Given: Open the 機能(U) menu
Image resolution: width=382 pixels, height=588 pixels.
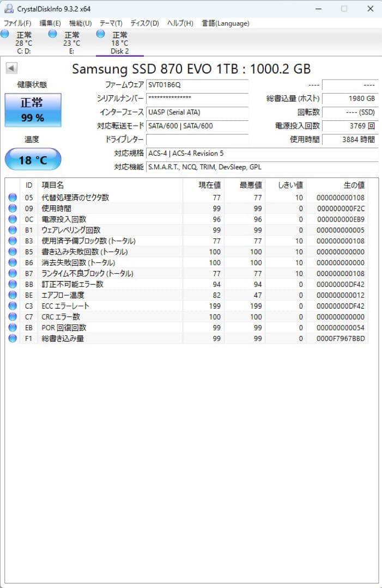Looking at the screenshot, I should (x=80, y=23).
